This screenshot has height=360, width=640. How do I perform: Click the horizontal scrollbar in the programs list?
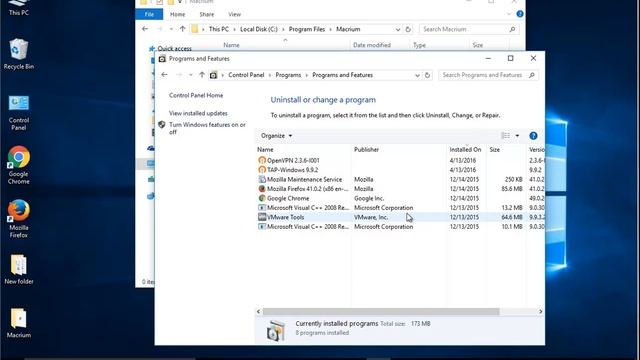[381, 311]
